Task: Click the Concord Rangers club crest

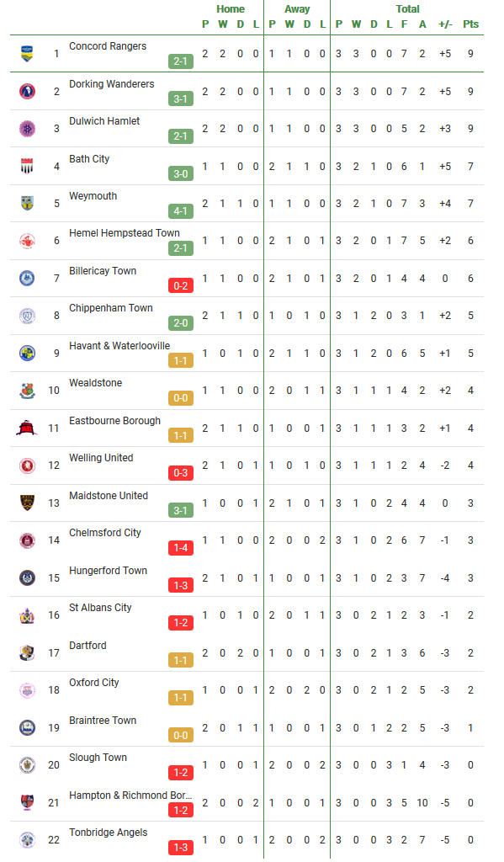Action: pos(27,53)
